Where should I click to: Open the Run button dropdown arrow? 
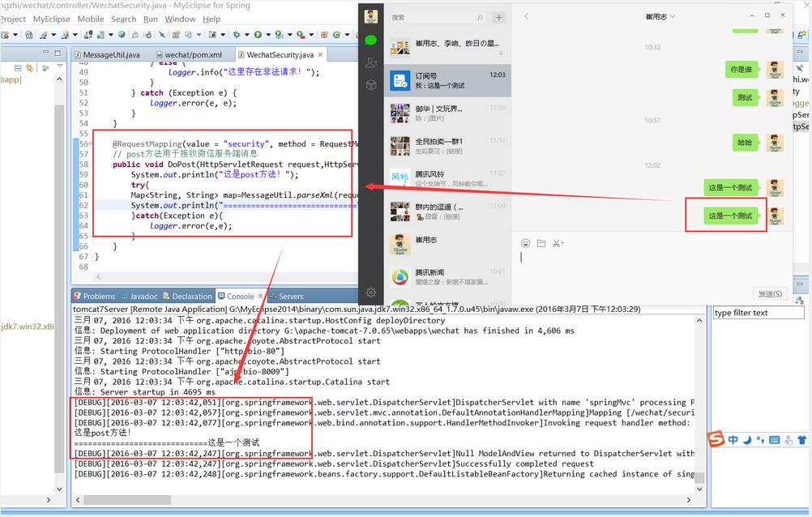[x=268, y=35]
